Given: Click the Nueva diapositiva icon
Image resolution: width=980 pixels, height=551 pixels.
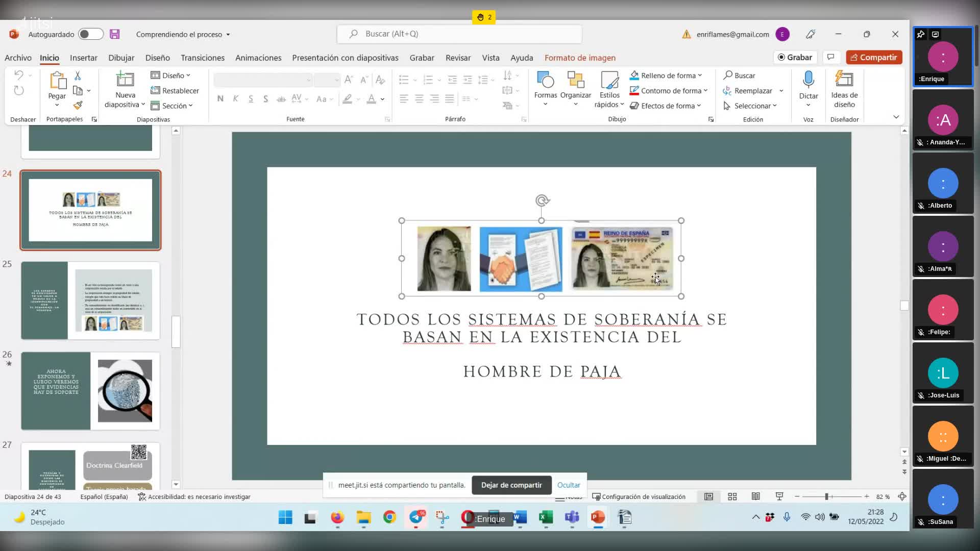Looking at the screenshot, I should [x=125, y=80].
